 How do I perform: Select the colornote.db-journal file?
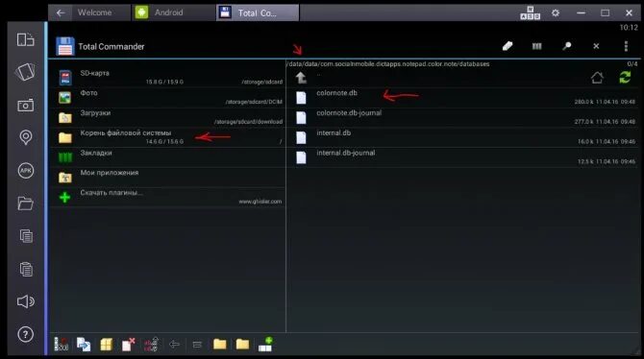pyautogui.click(x=463, y=117)
